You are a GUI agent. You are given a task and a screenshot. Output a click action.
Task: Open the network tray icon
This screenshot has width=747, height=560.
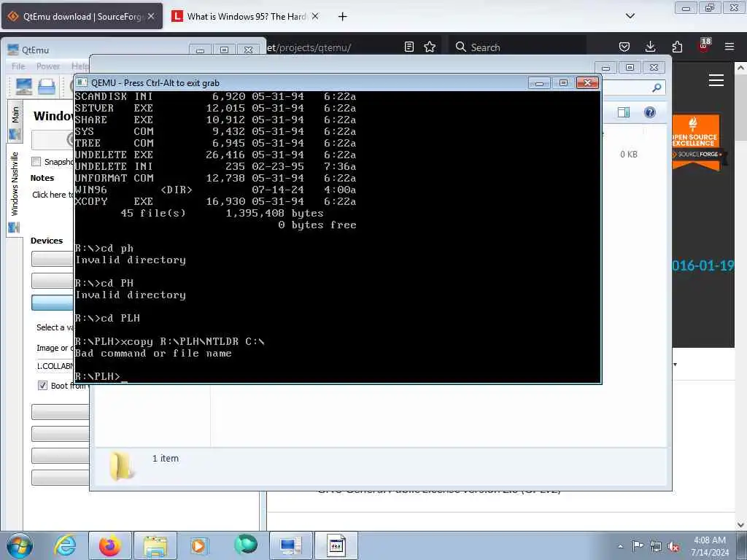pos(656,546)
